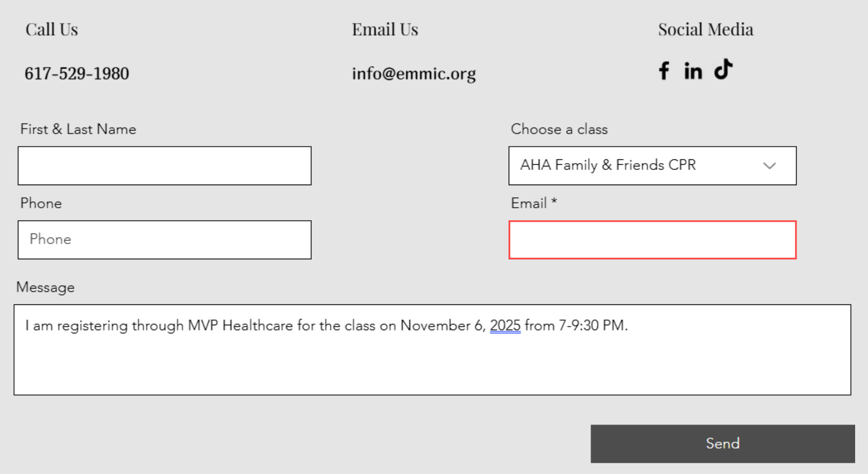This screenshot has width=868, height=474.
Task: Click the "Message" label above the text area
Action: 45,288
